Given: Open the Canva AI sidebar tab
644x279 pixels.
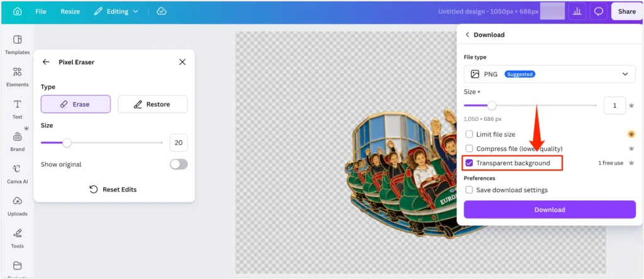Looking at the screenshot, I should (17, 174).
